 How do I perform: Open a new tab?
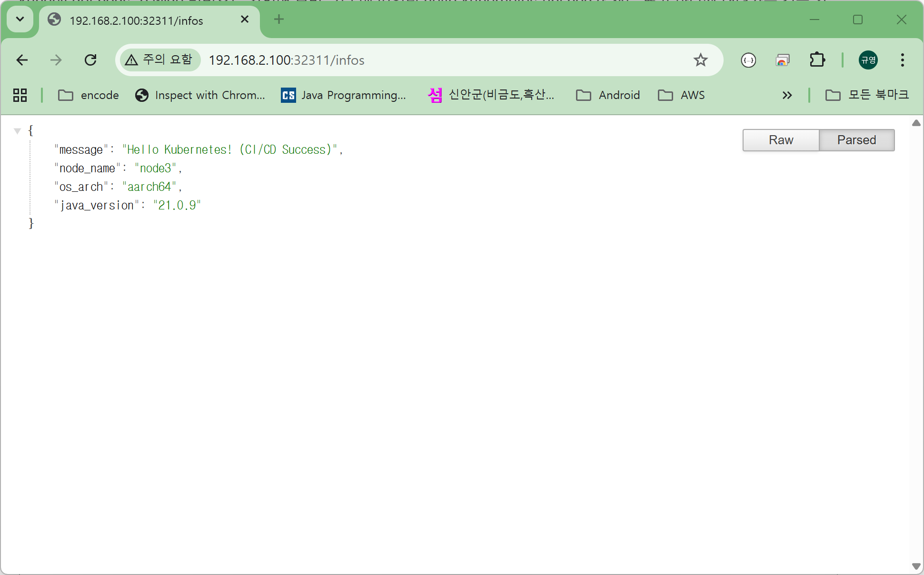(279, 20)
